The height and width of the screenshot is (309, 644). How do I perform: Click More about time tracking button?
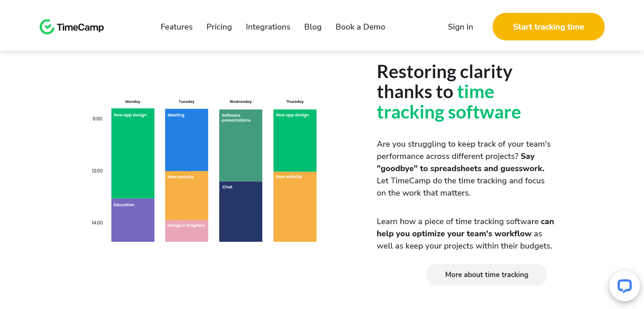point(486,275)
